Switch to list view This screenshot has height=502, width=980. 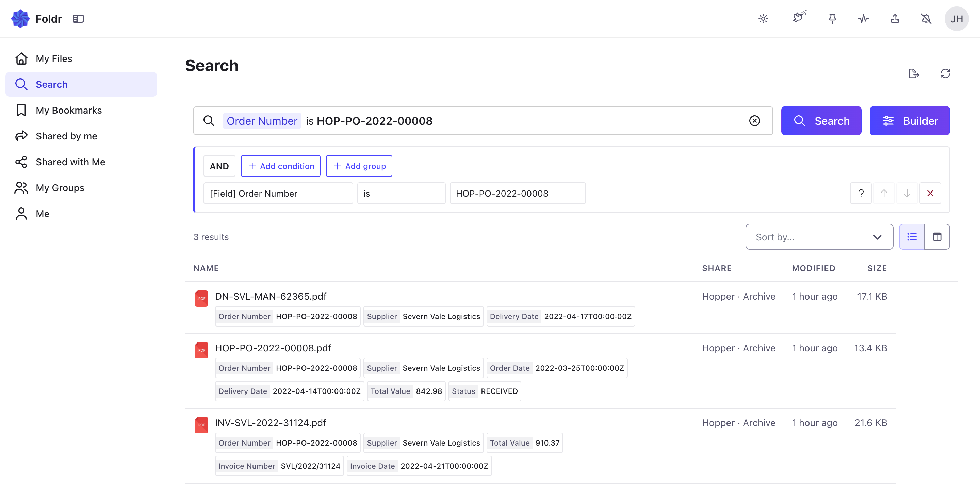(x=912, y=237)
